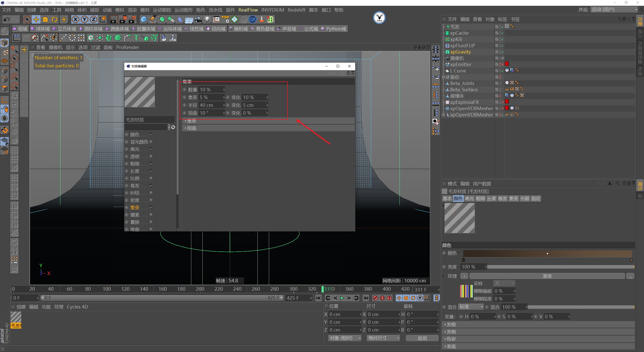The height and width of the screenshot is (352, 644).
Task: Switch to the 集束 attribute tab
Action: [513, 199]
